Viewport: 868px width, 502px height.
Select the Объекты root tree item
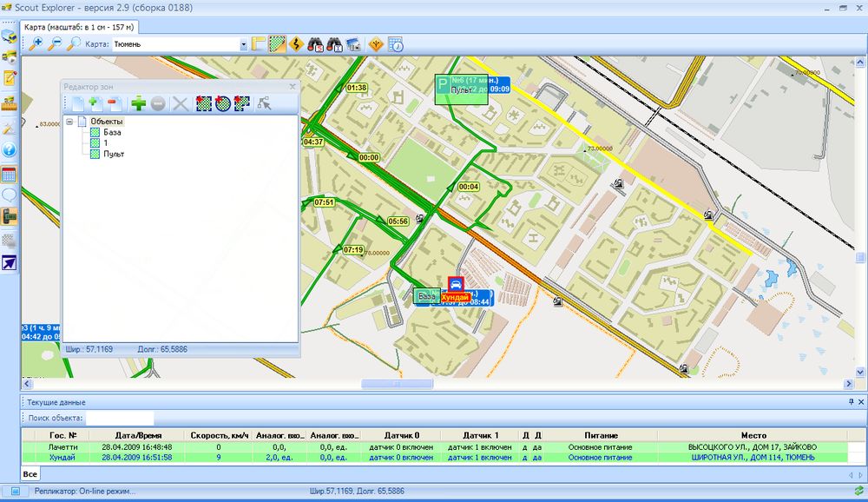coord(106,122)
